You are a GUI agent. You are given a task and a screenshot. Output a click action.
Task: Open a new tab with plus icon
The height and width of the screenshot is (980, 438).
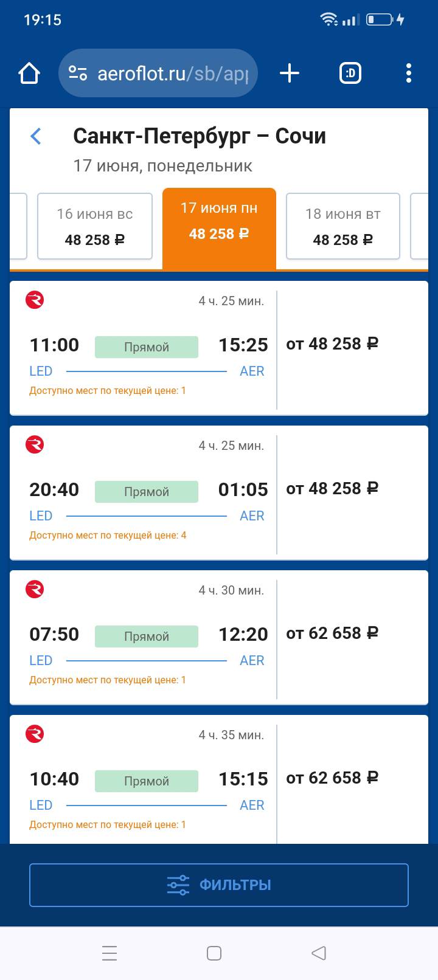(290, 74)
